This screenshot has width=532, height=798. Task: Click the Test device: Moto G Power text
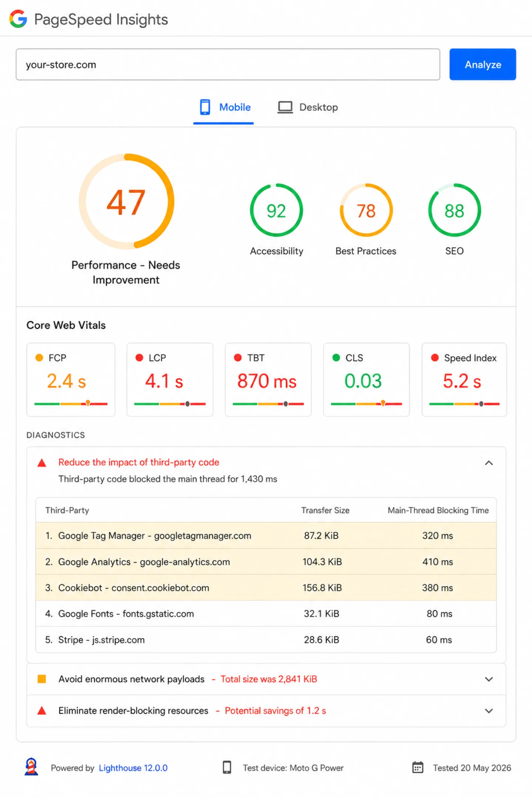click(x=293, y=768)
